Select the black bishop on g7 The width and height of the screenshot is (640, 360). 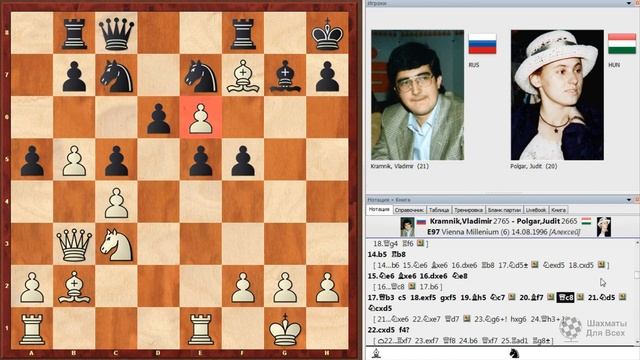[x=285, y=76]
